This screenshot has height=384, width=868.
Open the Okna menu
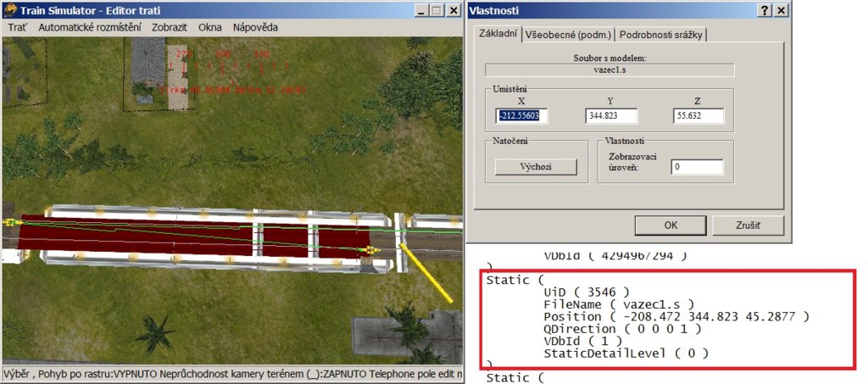click(x=210, y=27)
